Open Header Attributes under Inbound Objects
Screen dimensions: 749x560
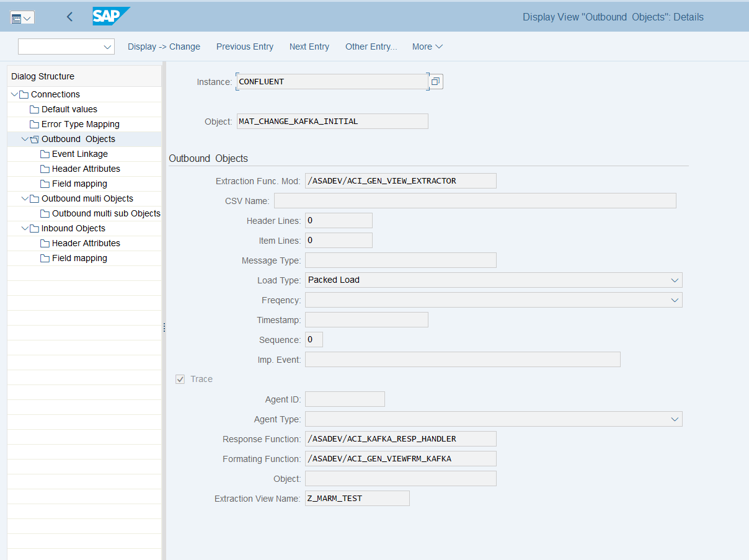[x=86, y=243]
